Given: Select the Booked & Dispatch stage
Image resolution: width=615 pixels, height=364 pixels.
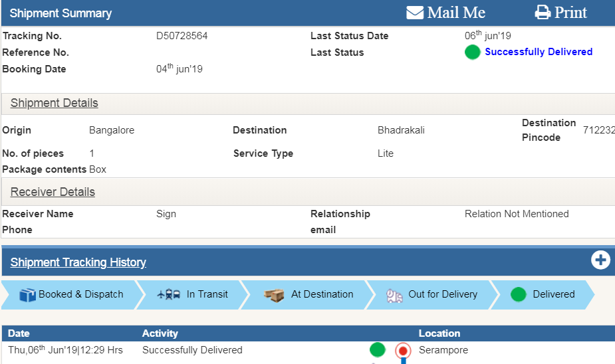Looking at the screenshot, I should tap(80, 294).
